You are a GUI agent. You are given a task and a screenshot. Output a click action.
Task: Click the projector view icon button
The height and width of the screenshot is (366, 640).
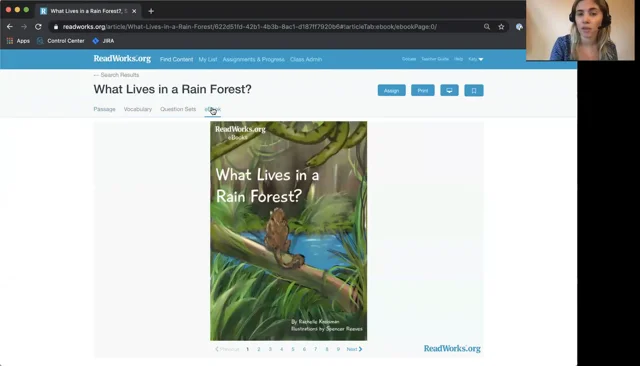(x=449, y=91)
